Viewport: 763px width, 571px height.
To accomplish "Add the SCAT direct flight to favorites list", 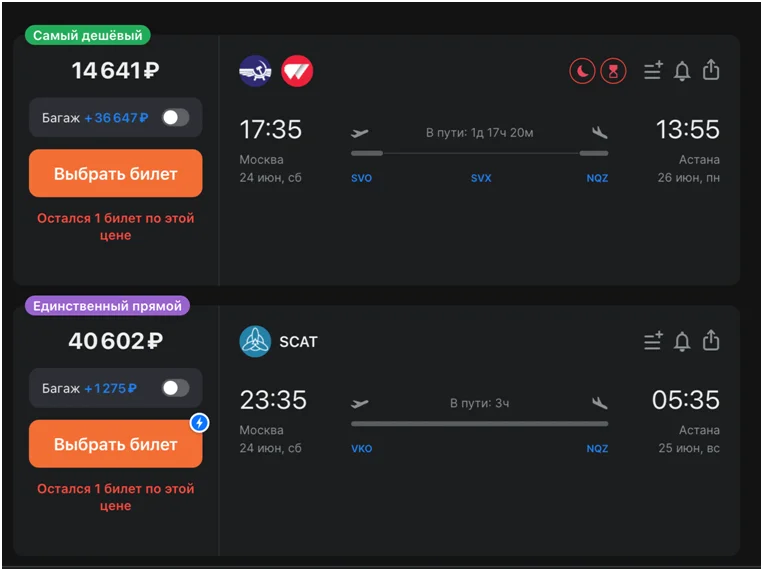I will pos(653,342).
